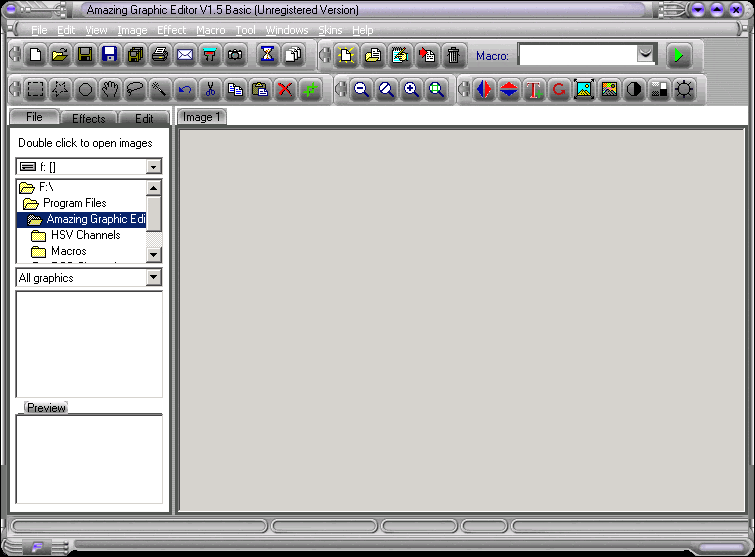Switch to the Edit side tab
Screen dimensions: 755x557
pos(144,118)
